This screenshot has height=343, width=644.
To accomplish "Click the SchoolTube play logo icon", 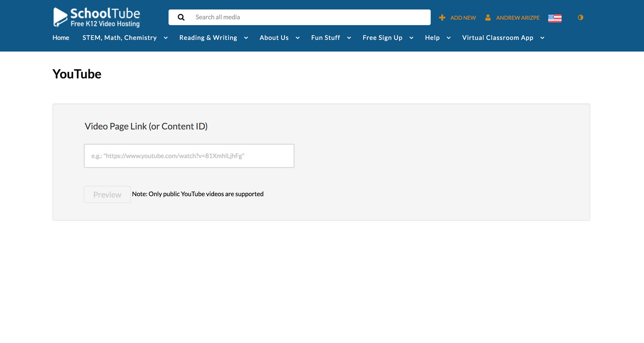I will [58, 17].
